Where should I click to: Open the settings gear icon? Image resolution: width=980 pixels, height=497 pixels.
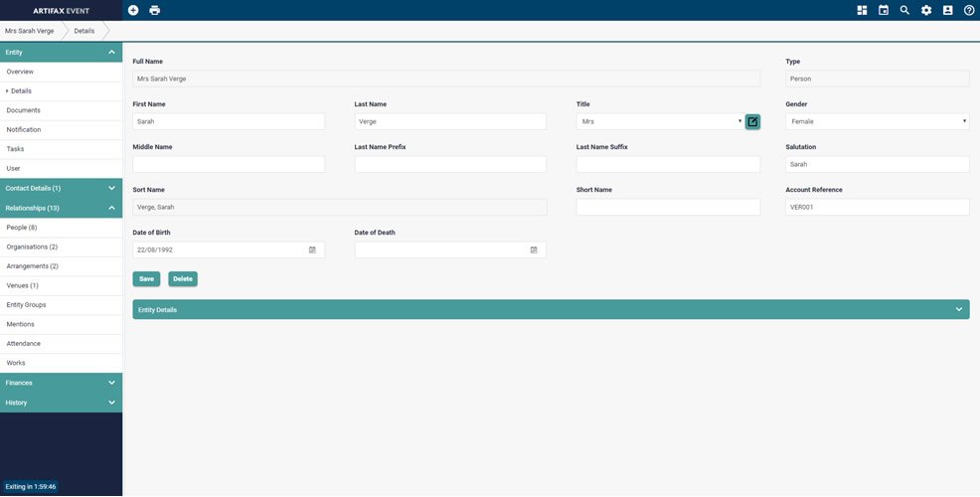point(926,10)
